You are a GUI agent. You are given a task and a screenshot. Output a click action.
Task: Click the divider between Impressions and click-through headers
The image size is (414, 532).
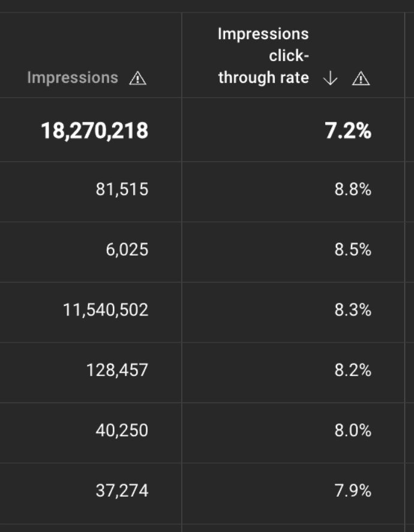point(182,55)
